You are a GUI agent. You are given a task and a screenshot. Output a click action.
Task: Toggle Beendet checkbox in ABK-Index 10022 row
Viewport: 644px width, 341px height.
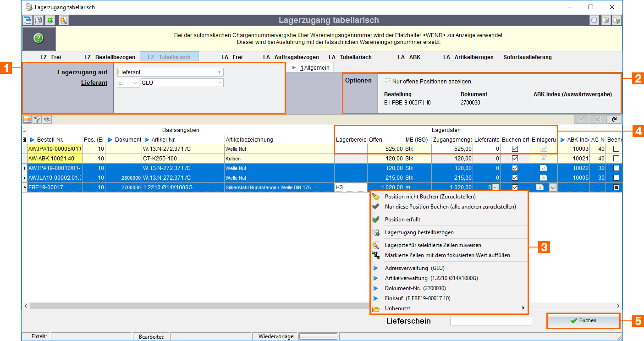tap(616, 168)
